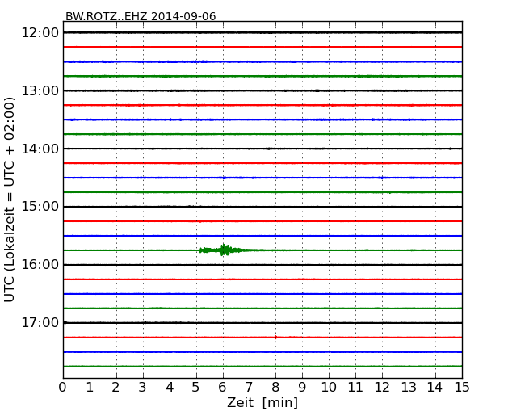Image resolution: width=525 pixels, height=420 pixels.
Task: Click the 12:00 time label
Action: point(40,33)
